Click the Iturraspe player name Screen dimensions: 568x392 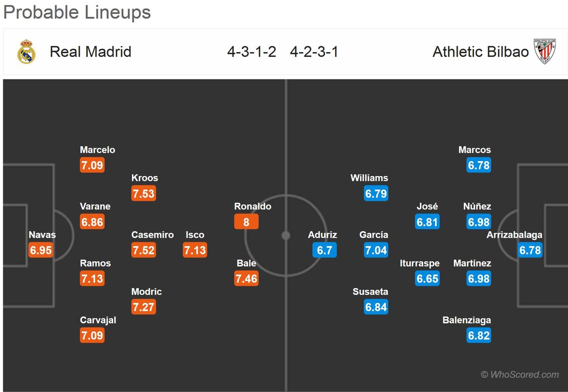point(420,263)
